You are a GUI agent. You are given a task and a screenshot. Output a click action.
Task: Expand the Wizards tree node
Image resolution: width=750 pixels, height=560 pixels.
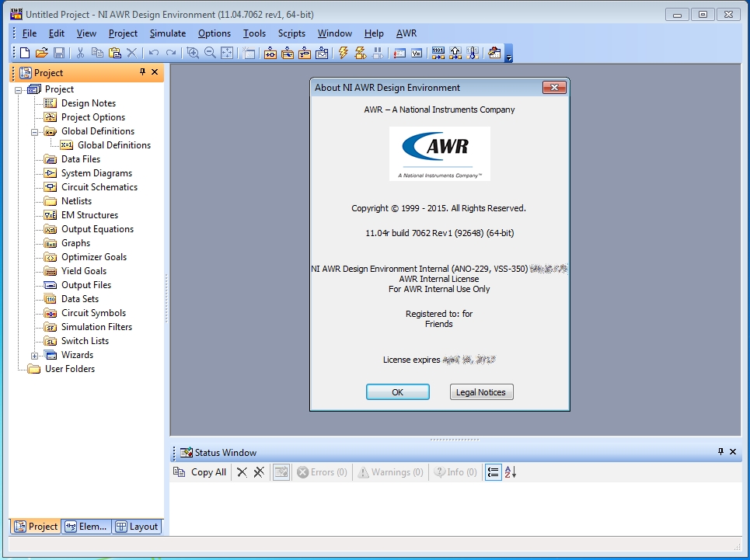(x=34, y=356)
